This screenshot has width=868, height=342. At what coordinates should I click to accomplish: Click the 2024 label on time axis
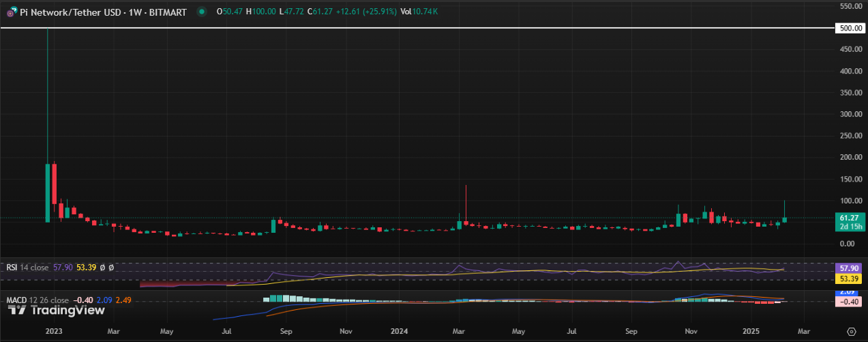tap(399, 331)
